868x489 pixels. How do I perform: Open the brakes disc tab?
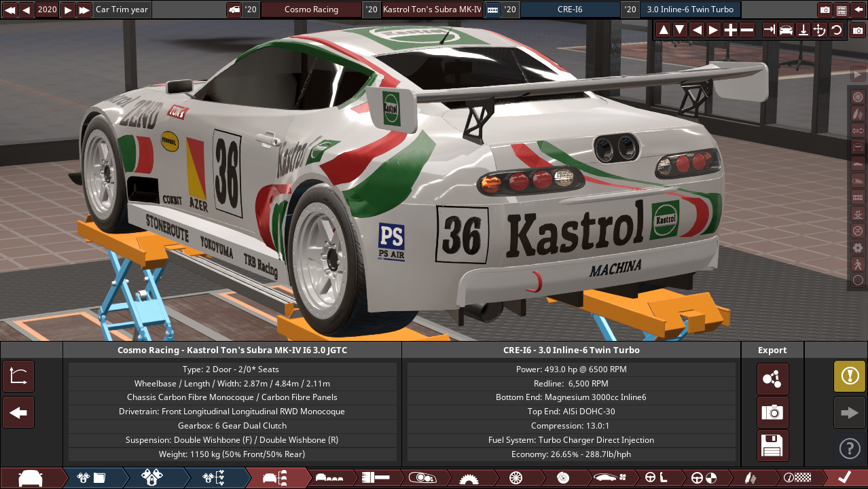tap(562, 477)
